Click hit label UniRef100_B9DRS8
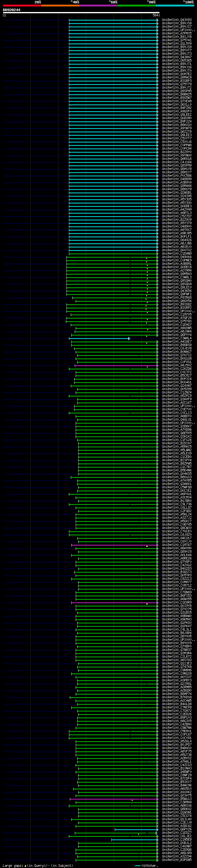Viewport: 197px width, 868px height. [x=177, y=345]
